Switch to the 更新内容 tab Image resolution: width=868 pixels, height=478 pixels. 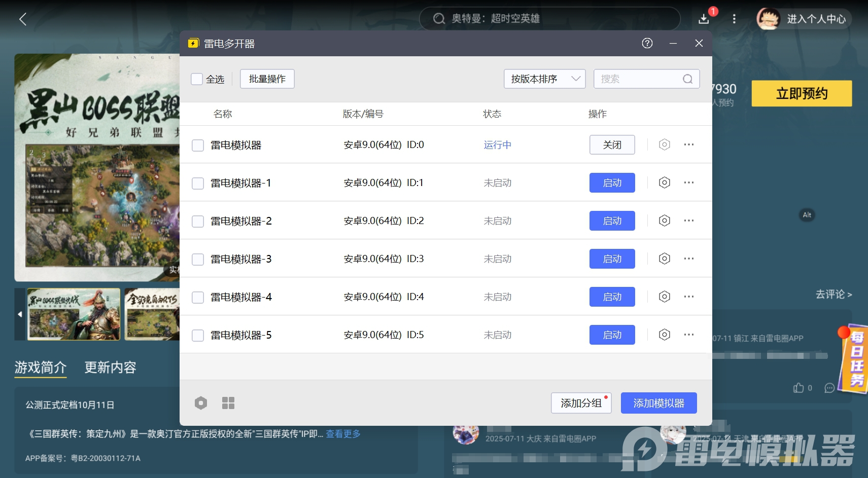(110, 367)
